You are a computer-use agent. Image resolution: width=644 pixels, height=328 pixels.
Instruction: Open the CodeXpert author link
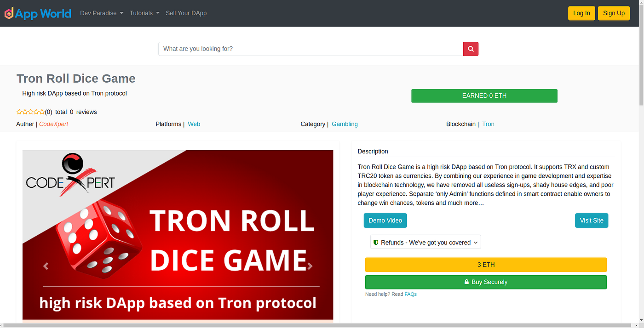tap(53, 124)
